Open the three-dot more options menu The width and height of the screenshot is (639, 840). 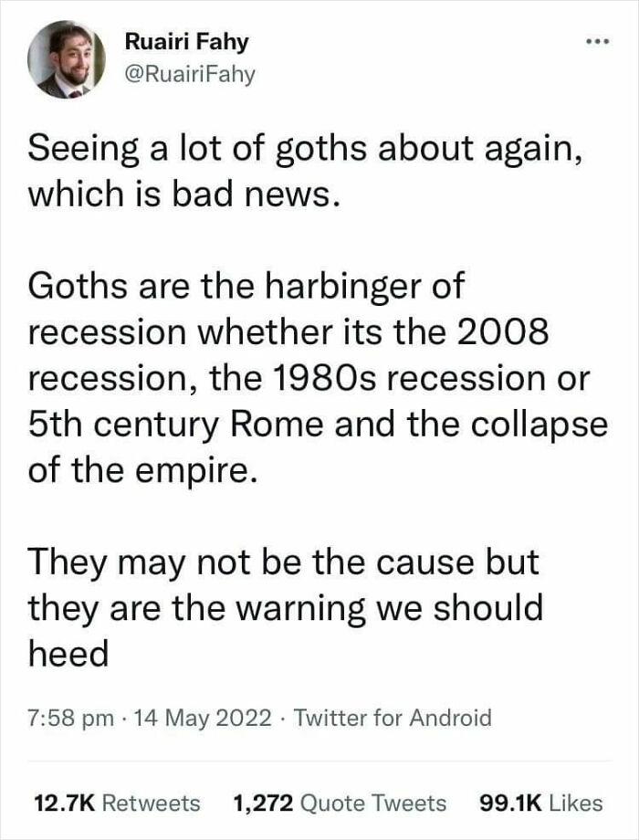(x=597, y=45)
